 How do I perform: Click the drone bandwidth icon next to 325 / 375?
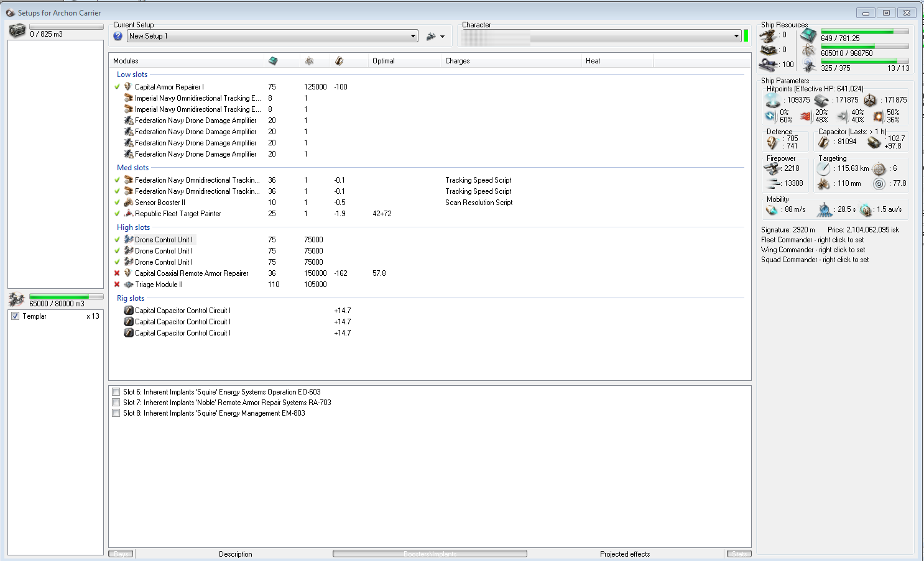pos(808,65)
